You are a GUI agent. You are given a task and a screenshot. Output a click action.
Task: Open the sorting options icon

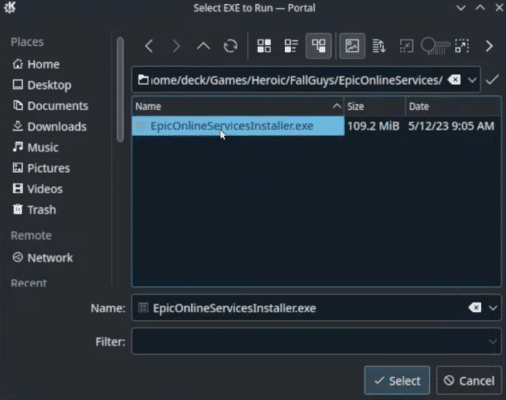point(379,46)
